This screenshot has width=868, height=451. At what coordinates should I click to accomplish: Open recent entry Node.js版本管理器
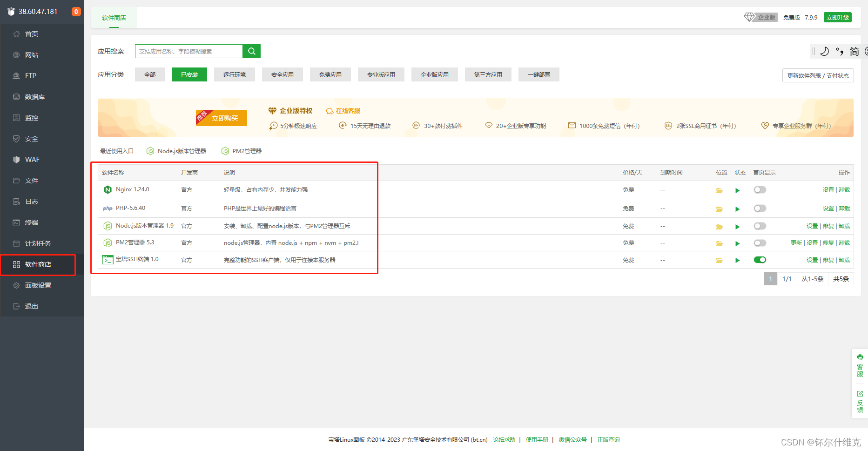pyautogui.click(x=176, y=151)
